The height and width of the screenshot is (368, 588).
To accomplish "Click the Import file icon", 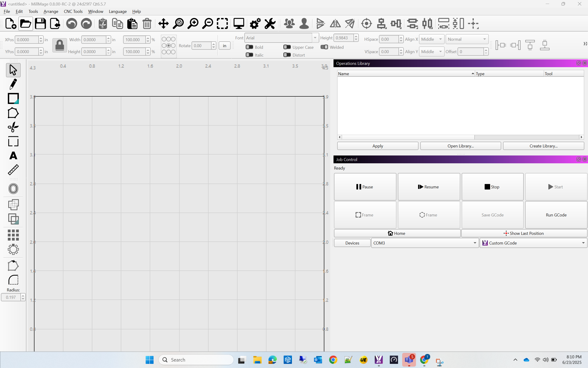I will (x=55, y=24).
